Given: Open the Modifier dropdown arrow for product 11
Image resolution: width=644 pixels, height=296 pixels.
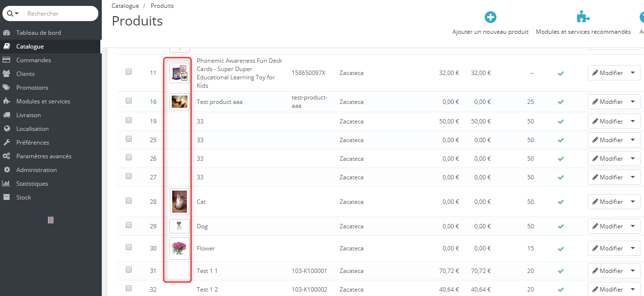Looking at the screenshot, I should pyautogui.click(x=633, y=73).
